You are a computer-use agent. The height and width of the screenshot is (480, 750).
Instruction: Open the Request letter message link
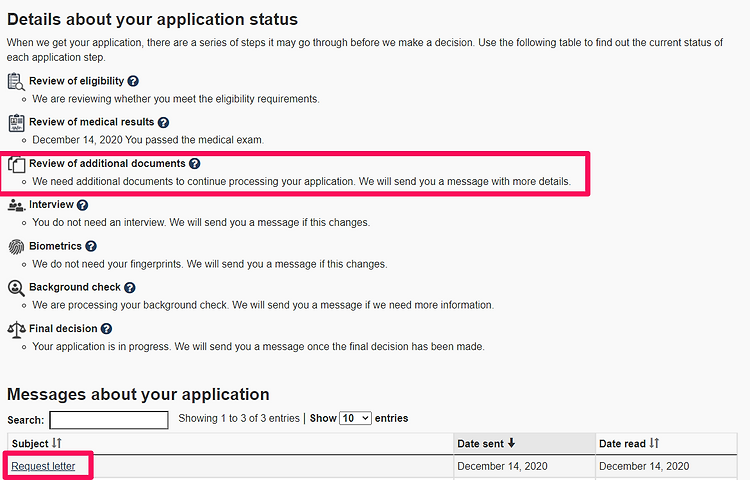43,466
